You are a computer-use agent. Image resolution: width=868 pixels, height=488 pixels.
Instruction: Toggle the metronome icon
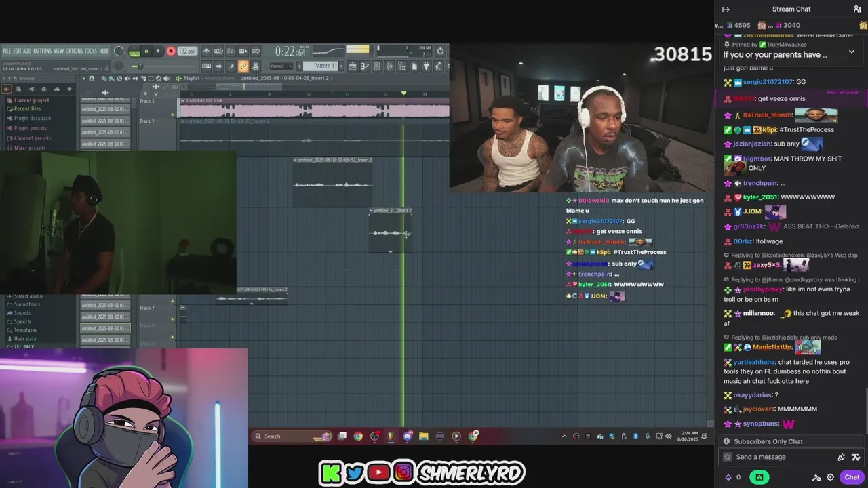206,51
